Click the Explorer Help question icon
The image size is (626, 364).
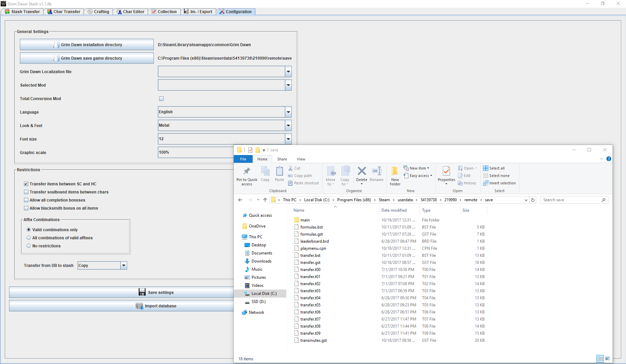click(609, 159)
